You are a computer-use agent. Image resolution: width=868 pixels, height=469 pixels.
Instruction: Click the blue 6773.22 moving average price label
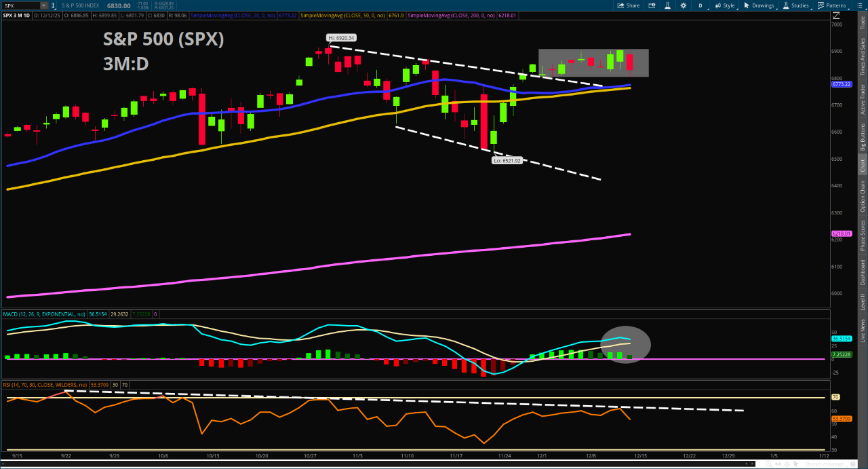[840, 85]
